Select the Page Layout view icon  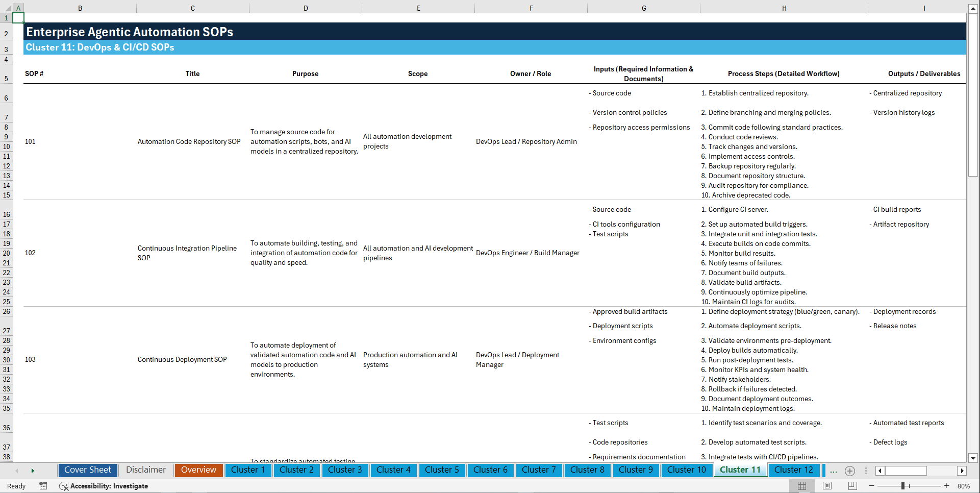click(x=827, y=486)
